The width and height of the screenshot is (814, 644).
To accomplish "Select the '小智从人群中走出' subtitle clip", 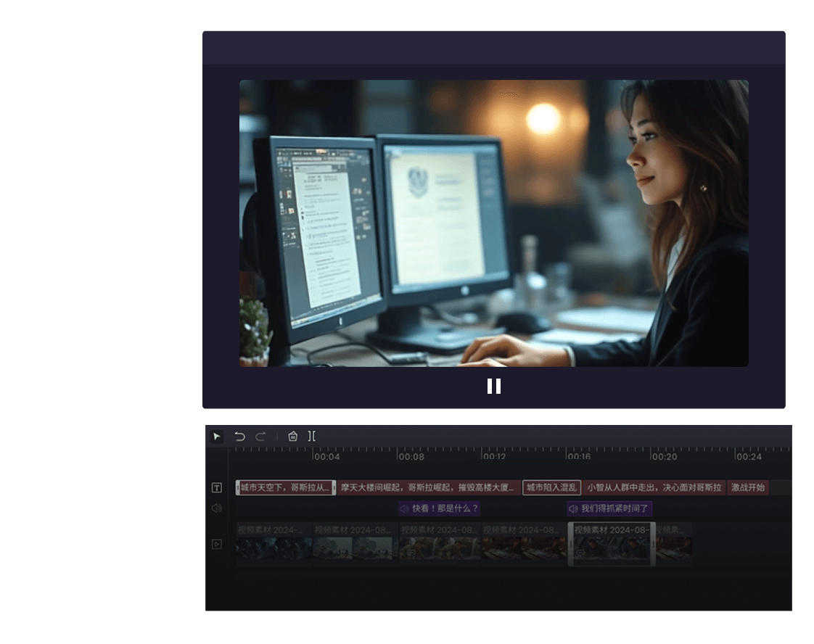I will pos(654,488).
